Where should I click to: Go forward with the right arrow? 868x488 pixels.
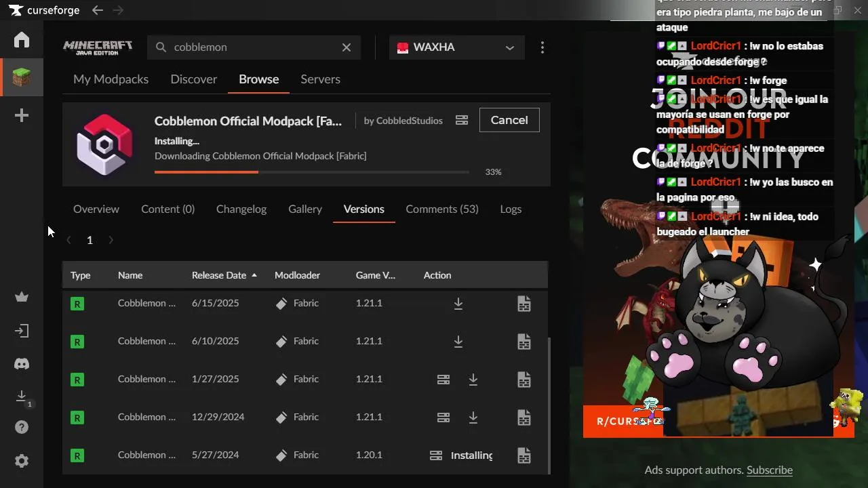(x=118, y=10)
